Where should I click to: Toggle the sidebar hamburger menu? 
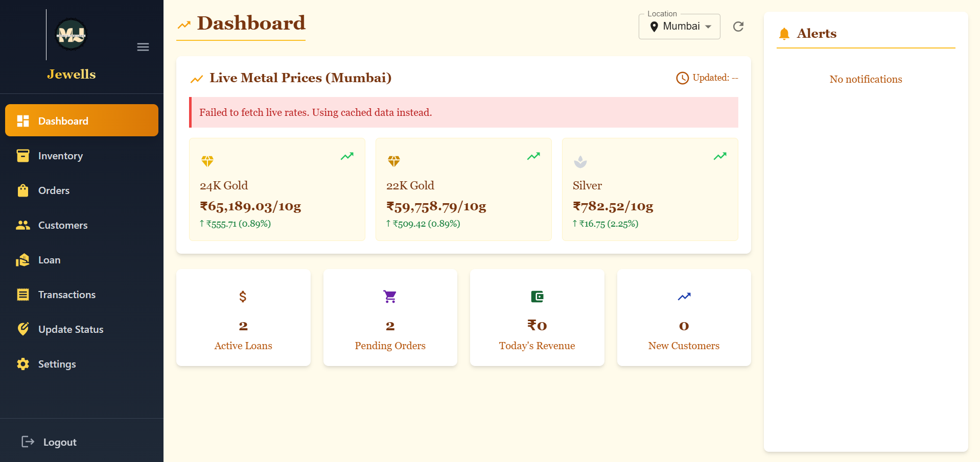pos(143,47)
